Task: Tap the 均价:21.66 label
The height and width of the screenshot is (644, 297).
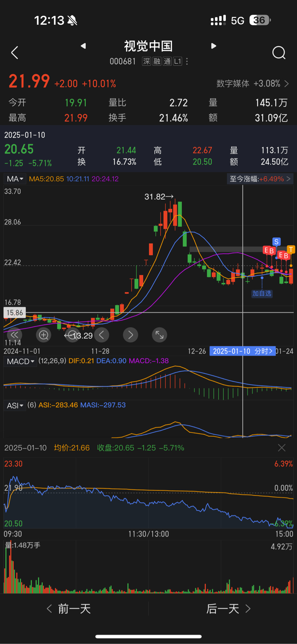Action: (x=72, y=448)
